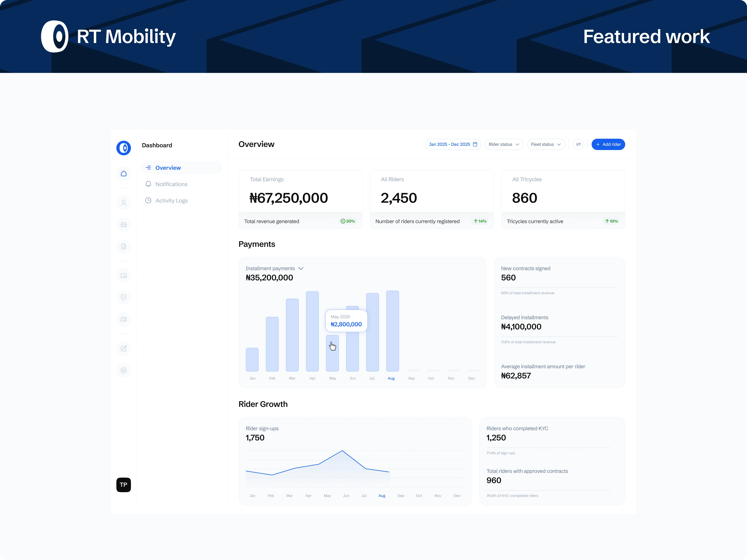The height and width of the screenshot is (560, 747).
Task: Expand the Rider status dropdown
Action: (x=504, y=145)
